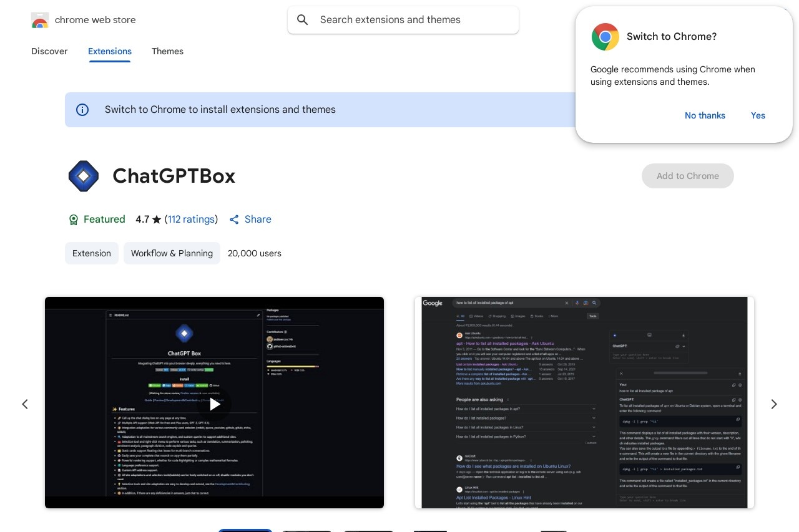Go to previous screenshot with left arrow
Screen dimensions: 799x532
point(25,404)
